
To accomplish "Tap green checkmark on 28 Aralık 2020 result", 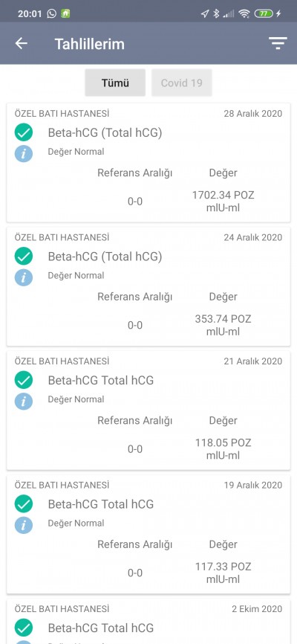I will [24, 132].
